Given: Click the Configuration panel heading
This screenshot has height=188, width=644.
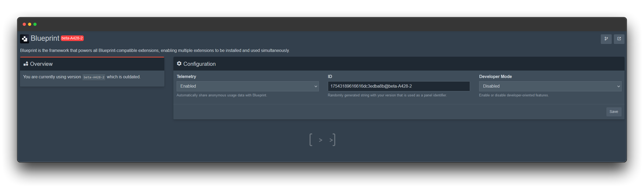Looking at the screenshot, I should click(200, 64).
